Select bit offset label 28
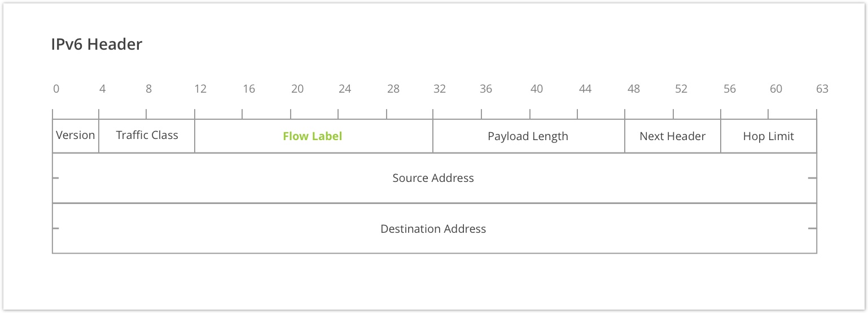The height and width of the screenshot is (313, 868). tap(393, 89)
